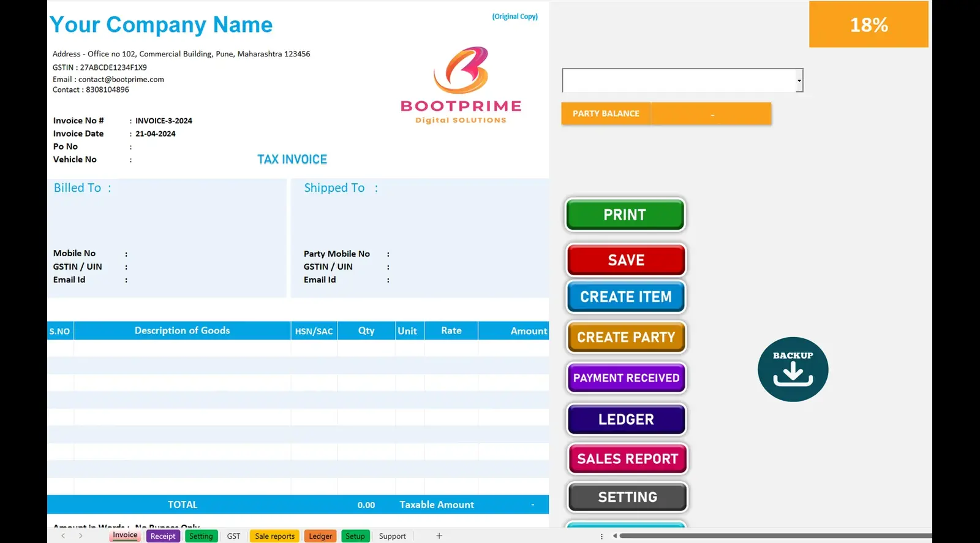Add a new sheet with plus icon
The width and height of the screenshot is (980, 543).
pyautogui.click(x=439, y=536)
